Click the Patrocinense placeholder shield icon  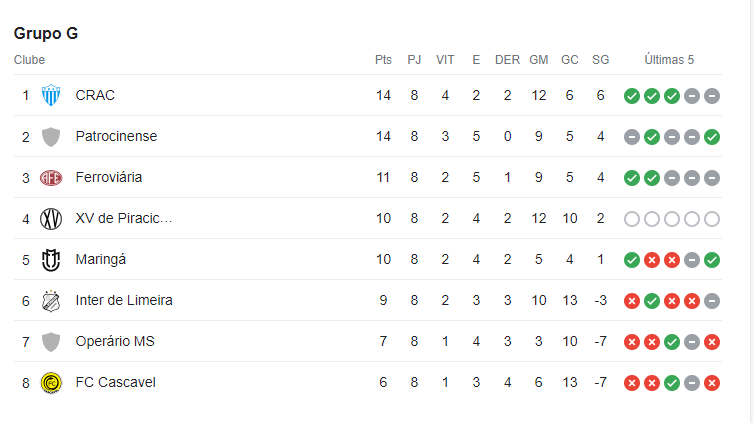pyautogui.click(x=51, y=137)
